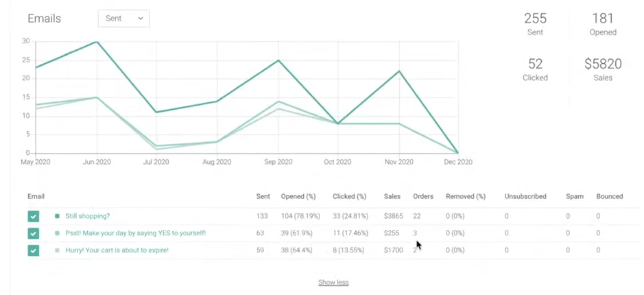Click the $5820 Sales summary stat
644x295 pixels.
[x=603, y=69]
